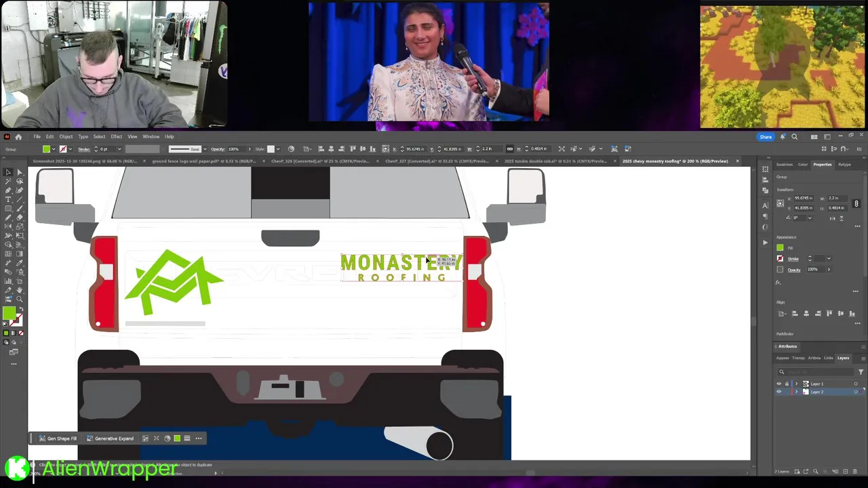Click the large green fill swatch in toolbox
Screen dimensions: 868x488
pos(9,313)
